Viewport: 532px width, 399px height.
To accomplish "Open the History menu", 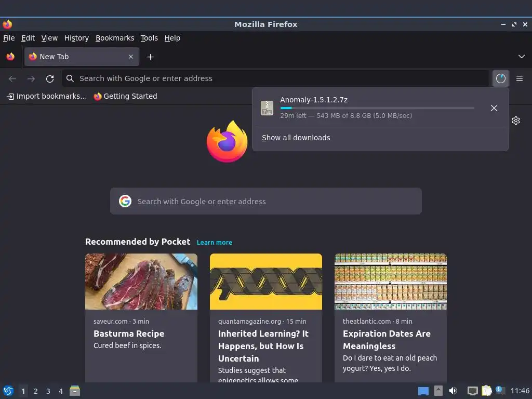I will (x=76, y=38).
